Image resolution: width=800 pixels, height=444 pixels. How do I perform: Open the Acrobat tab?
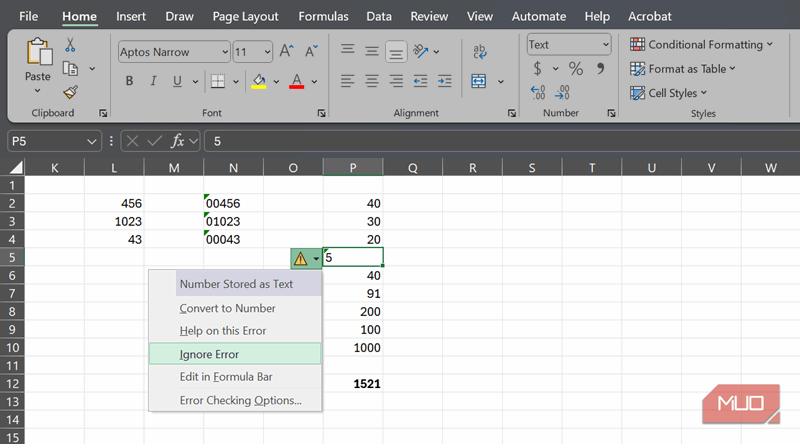click(x=649, y=16)
